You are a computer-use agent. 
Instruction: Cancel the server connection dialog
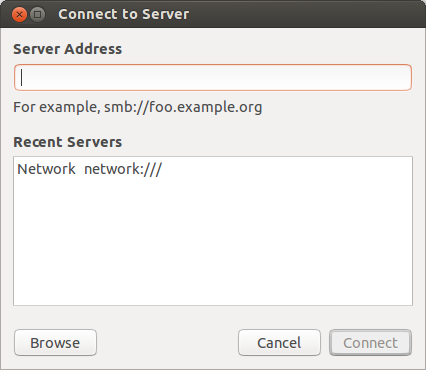pyautogui.click(x=279, y=343)
